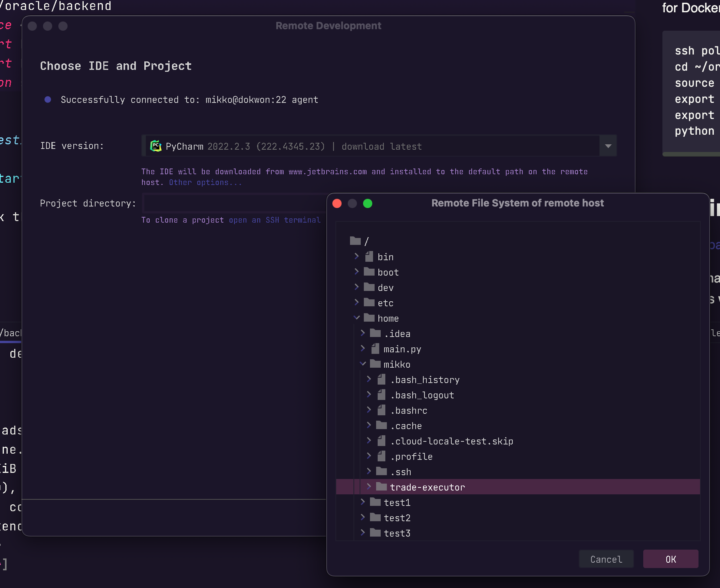Viewport: 720px width, 588px height.
Task: Open the IDE version dropdown arrow
Action: (608, 146)
